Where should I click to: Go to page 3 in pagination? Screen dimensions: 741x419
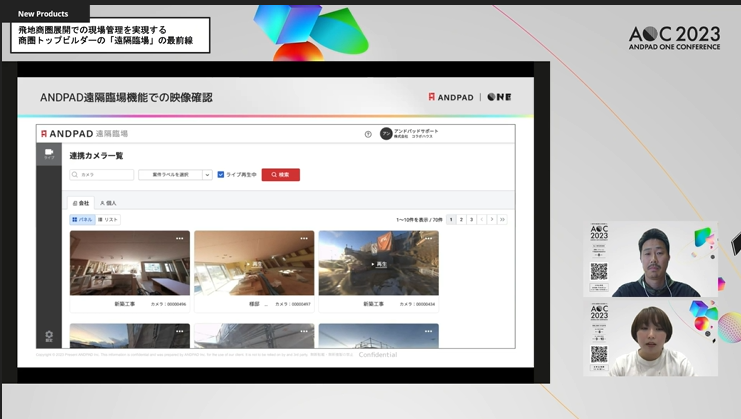click(x=471, y=219)
